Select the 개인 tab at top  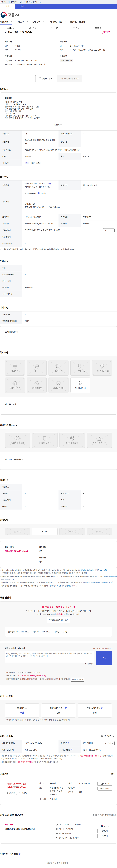click(7, 6)
